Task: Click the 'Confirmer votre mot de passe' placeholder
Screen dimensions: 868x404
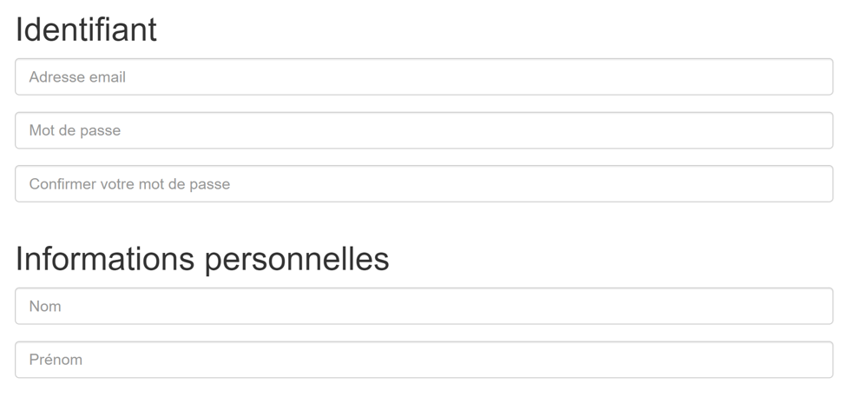Action: click(129, 184)
